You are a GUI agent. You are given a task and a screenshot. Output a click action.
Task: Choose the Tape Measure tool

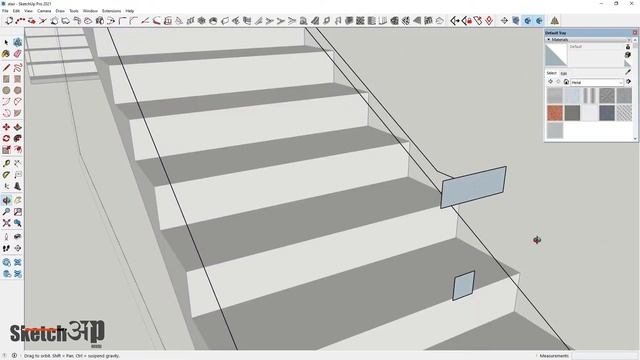[x=6, y=164]
